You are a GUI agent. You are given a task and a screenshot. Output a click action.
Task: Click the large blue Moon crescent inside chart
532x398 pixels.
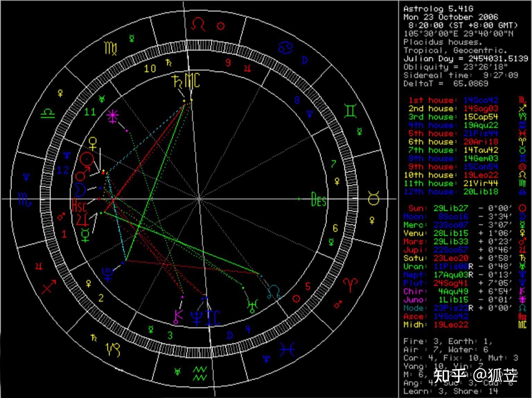pos(80,190)
